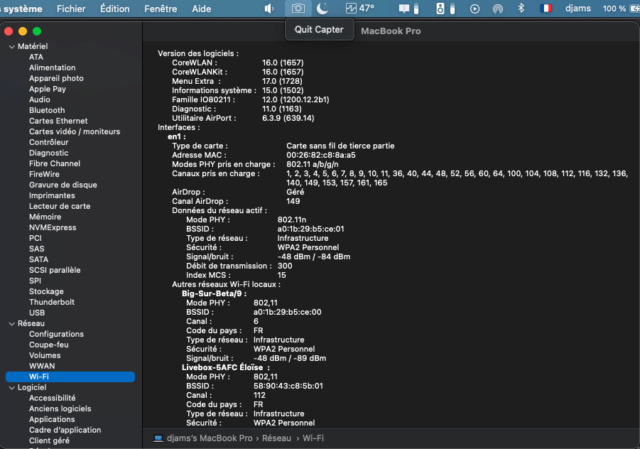Select Mémoire in the sidebar

[x=45, y=217]
